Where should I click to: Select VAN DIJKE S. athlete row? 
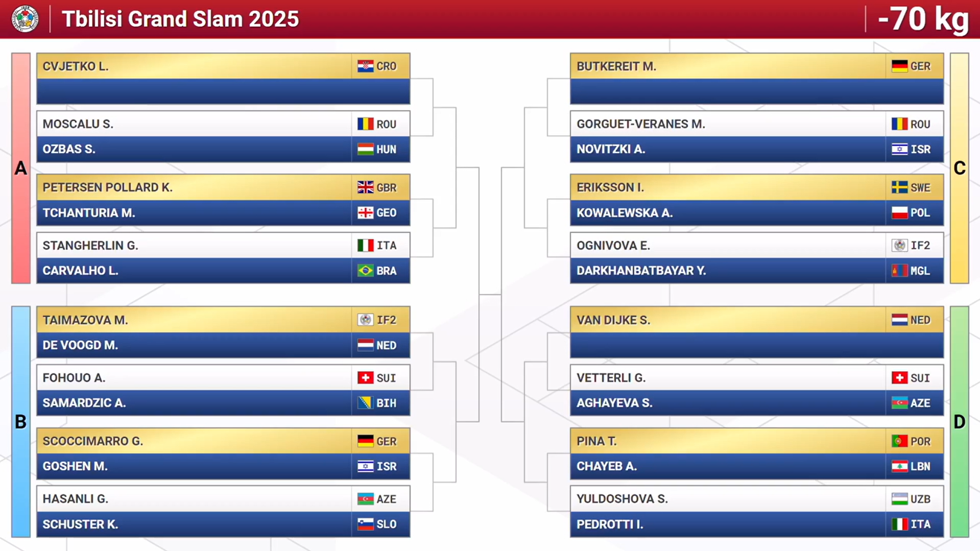click(757, 320)
